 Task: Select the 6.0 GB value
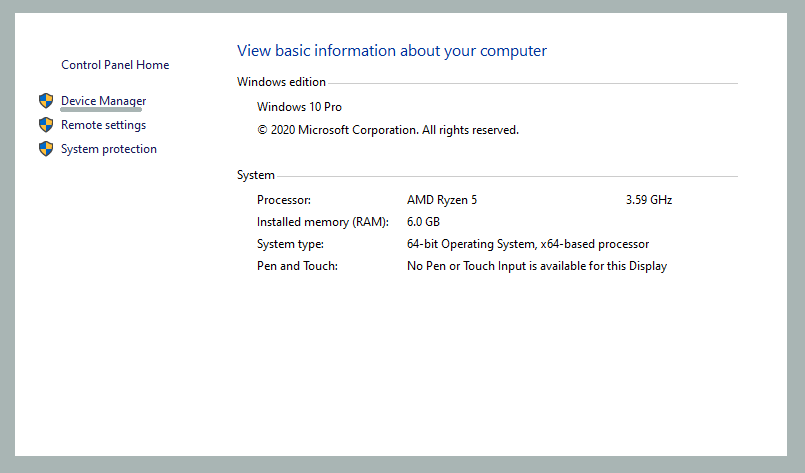424,222
